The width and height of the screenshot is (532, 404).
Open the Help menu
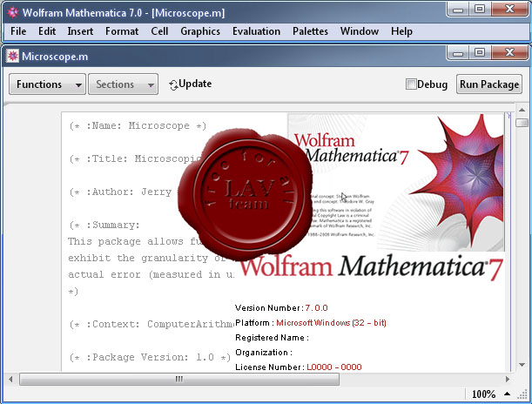point(401,31)
